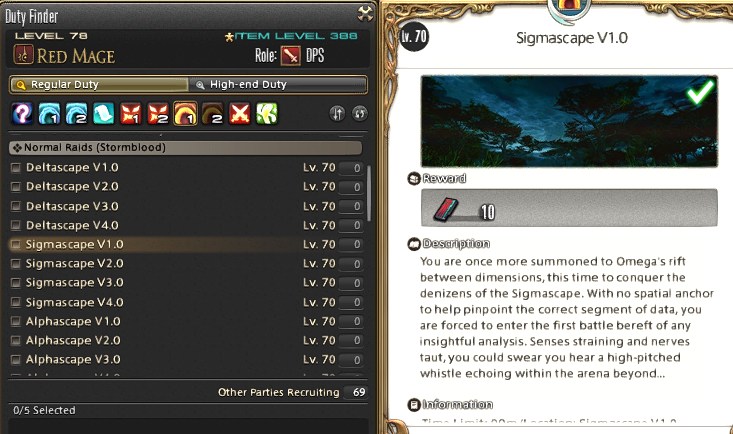Image resolution: width=733 pixels, height=434 pixels.
Task: Open the second blue dungeons category icon
Action: 76,114
